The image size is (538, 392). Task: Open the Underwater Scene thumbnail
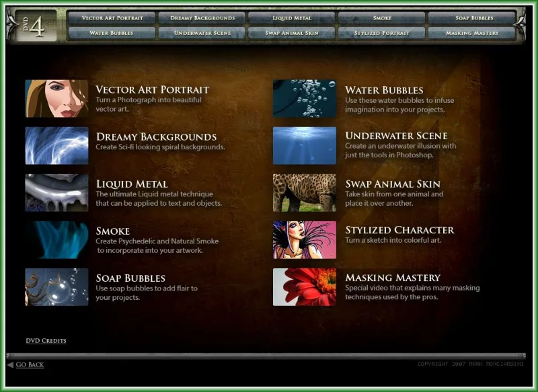305,146
